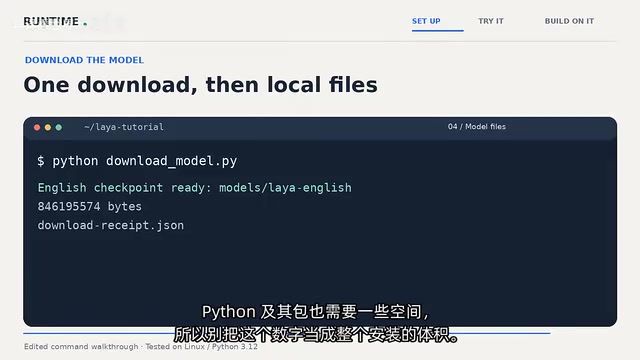
Task: Click the blue progress bar below the terminal
Action: [287, 333]
